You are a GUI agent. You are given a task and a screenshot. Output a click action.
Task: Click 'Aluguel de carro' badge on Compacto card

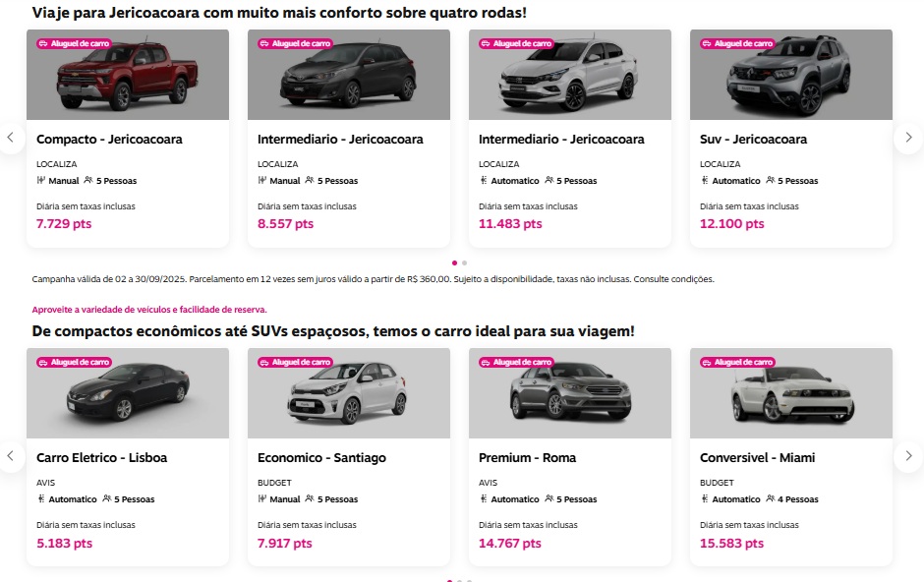tap(74, 44)
